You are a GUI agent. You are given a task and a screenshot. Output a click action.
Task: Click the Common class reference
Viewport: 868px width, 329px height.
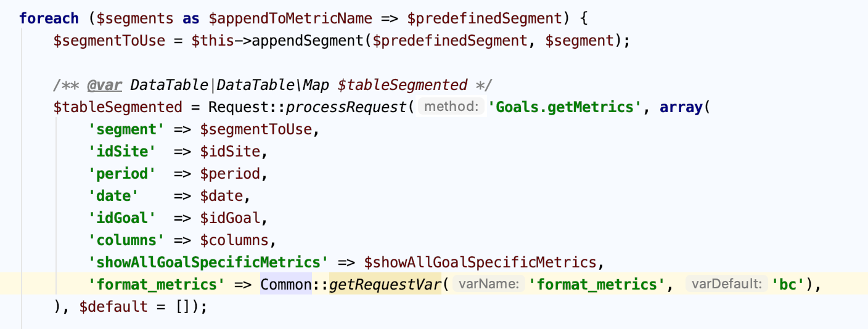coord(286,285)
